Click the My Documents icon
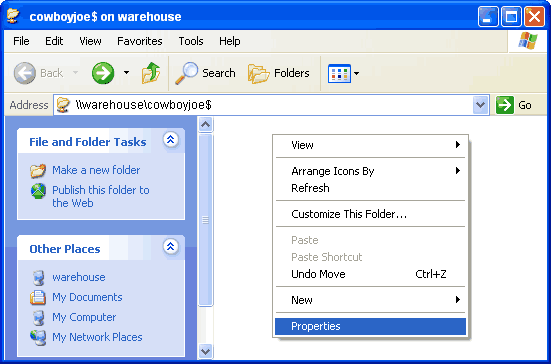 [x=38, y=298]
